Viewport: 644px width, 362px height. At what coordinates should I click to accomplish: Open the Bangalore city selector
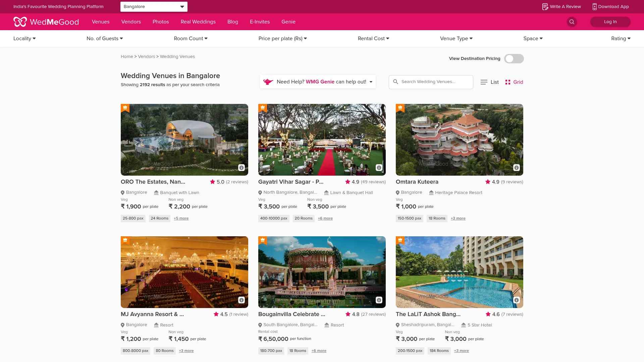pyautogui.click(x=154, y=6)
